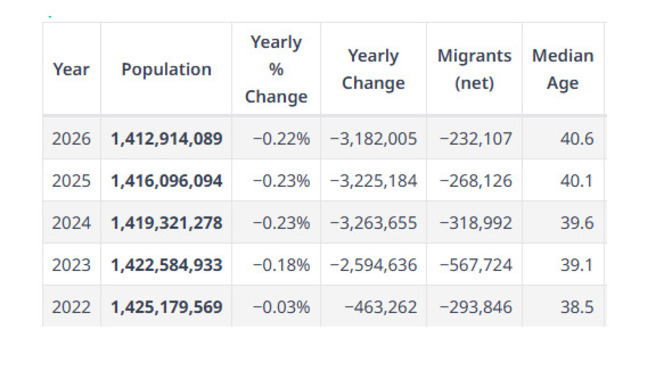The height and width of the screenshot is (378, 672).
Task: Click population value 1,412,914,089
Action: (x=167, y=139)
